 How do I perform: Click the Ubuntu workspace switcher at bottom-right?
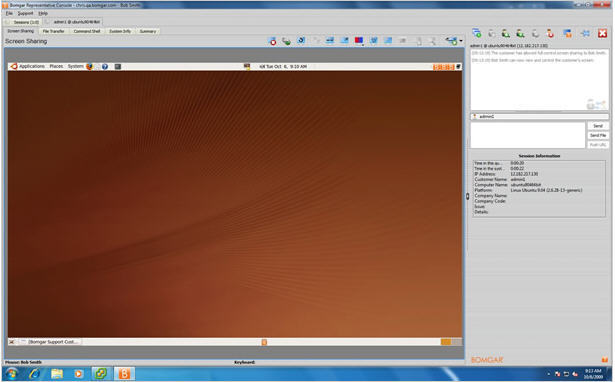451,342
